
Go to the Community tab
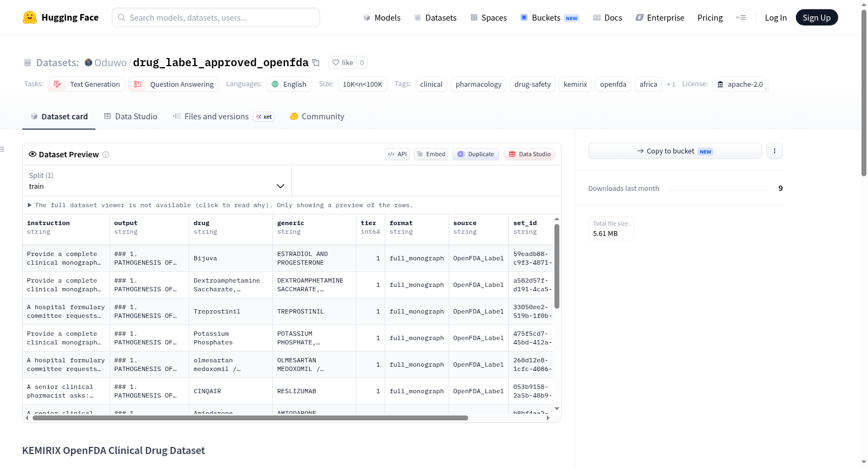(x=317, y=117)
